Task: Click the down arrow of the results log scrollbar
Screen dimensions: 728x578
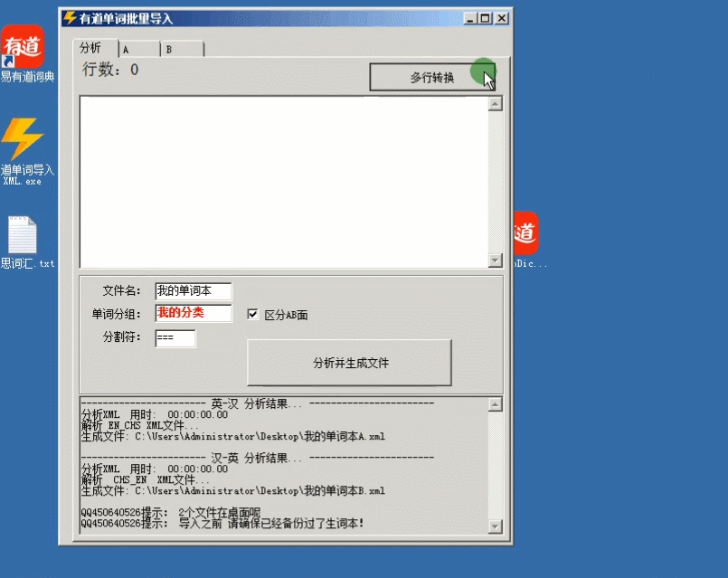Action: click(496, 526)
